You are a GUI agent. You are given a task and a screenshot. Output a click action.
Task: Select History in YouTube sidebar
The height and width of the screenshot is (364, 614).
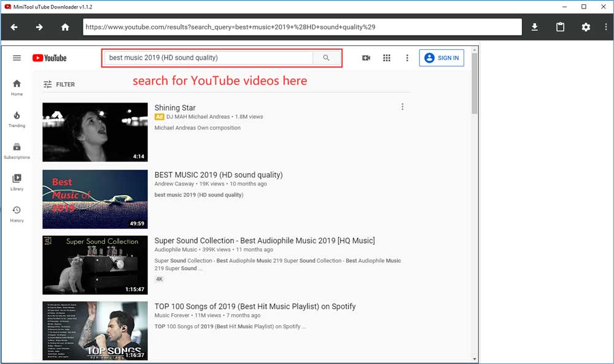coord(17,214)
